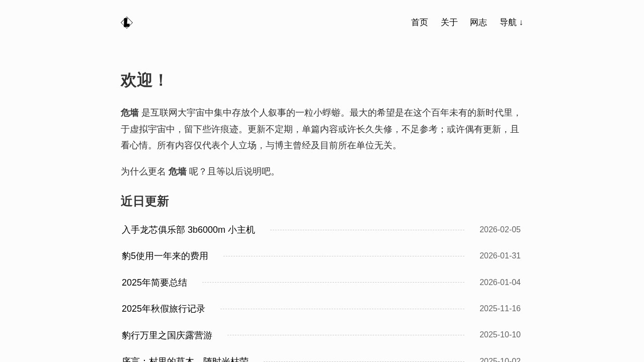Click the site logo icon
The height and width of the screenshot is (362, 644).
tap(126, 23)
